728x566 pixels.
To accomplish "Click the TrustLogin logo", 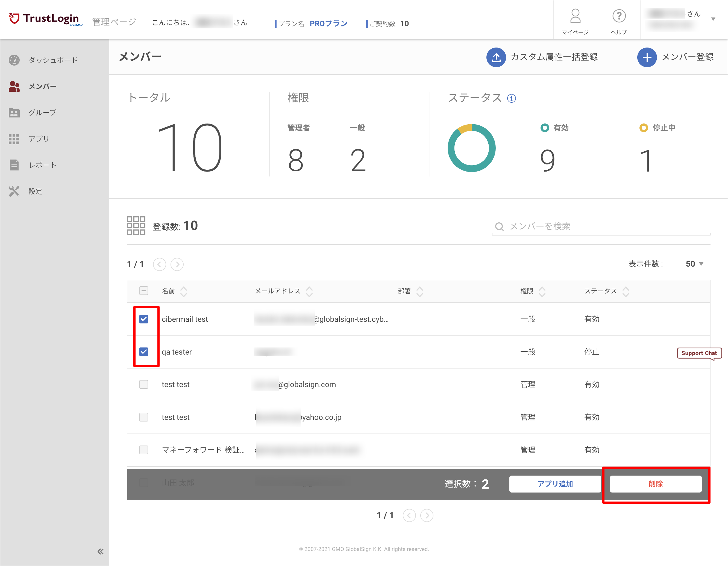I will [x=46, y=19].
